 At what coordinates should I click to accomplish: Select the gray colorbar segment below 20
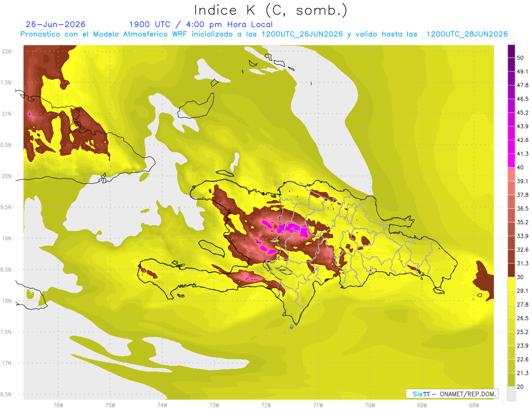coord(511,393)
